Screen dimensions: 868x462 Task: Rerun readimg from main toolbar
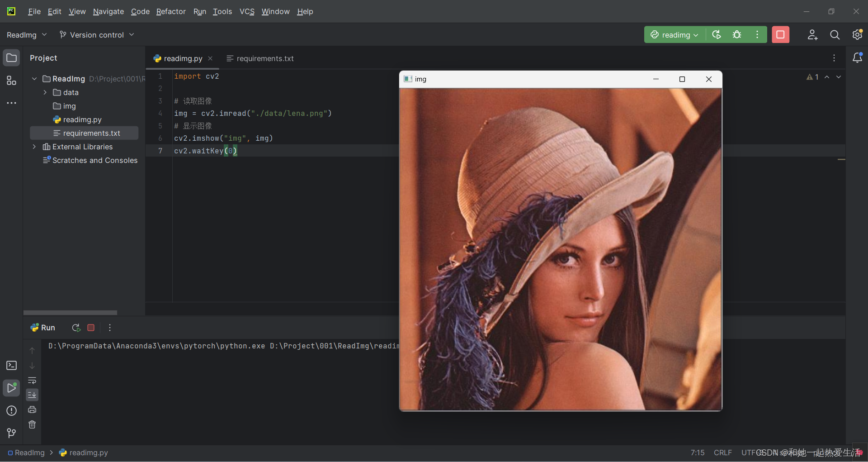click(717, 35)
